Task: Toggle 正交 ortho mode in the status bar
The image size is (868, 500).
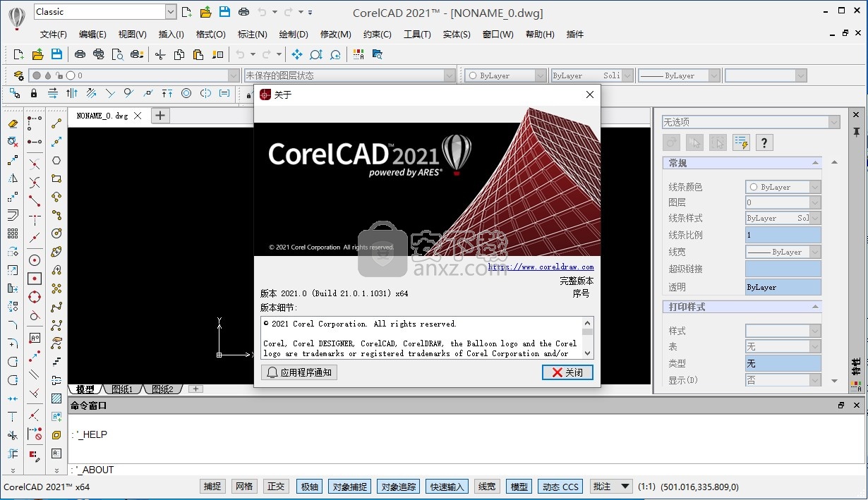Action: pyautogui.click(x=276, y=487)
